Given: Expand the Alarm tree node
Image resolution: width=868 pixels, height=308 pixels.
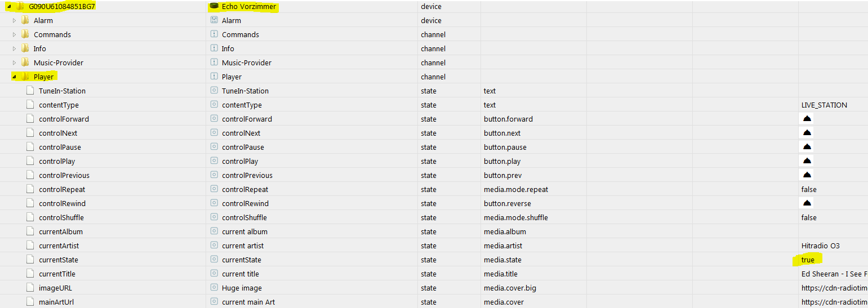Looking at the screenshot, I should pos(15,21).
